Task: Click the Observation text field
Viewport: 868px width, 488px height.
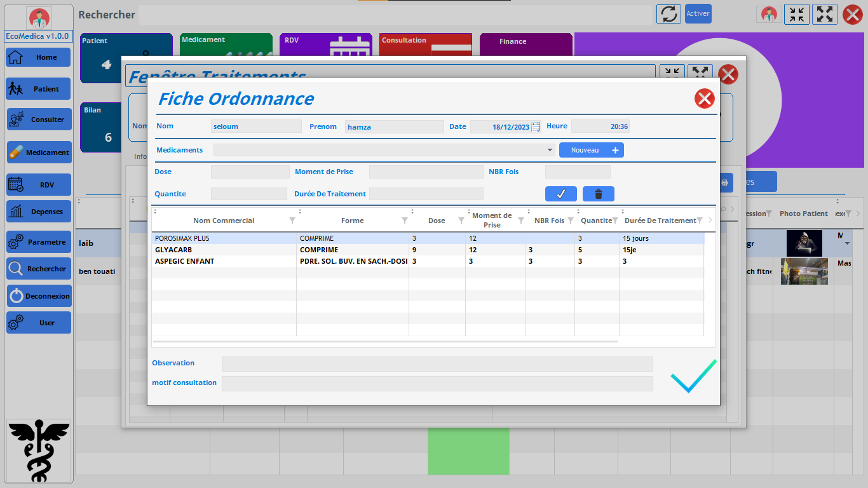Action: coord(437,363)
